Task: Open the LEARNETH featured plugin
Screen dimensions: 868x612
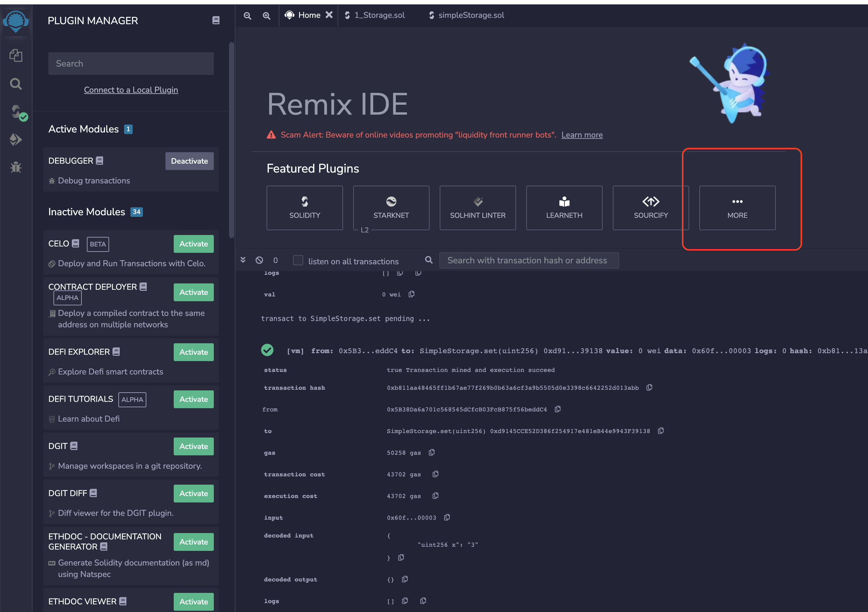Action: (x=564, y=208)
